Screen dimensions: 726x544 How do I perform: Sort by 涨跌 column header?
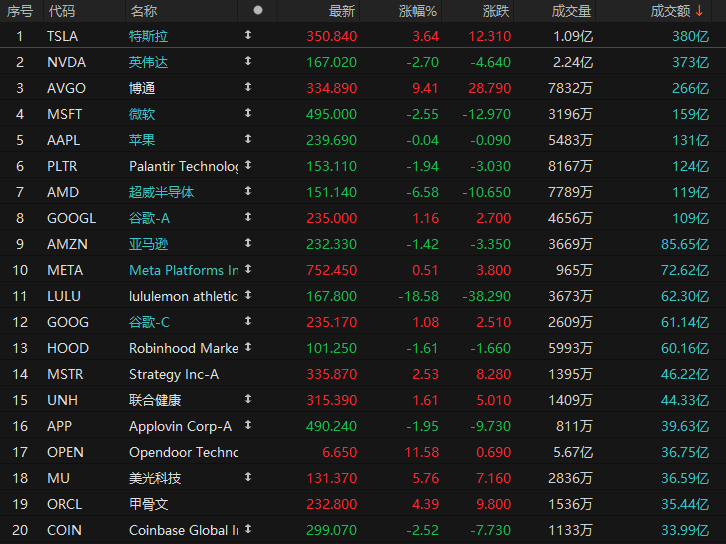(496, 11)
